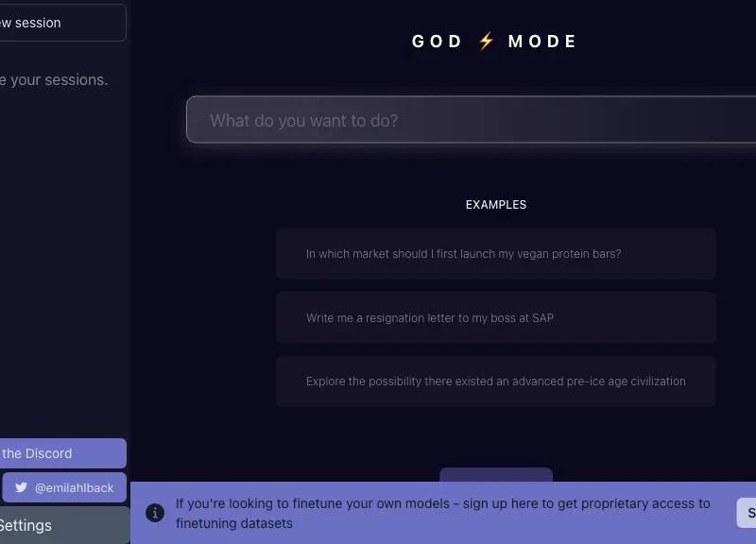756x544 pixels.
Task: Focus the What do you want to do input
Action: click(472, 120)
